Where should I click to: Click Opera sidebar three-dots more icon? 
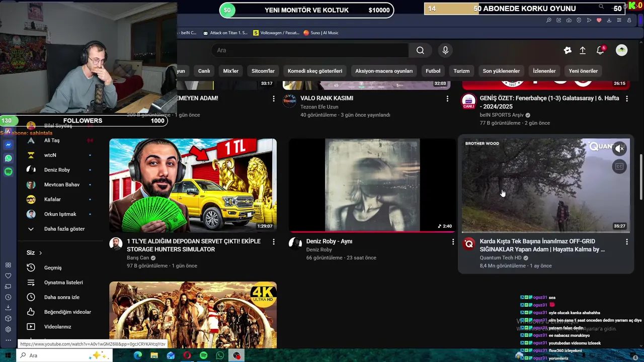tap(8, 340)
